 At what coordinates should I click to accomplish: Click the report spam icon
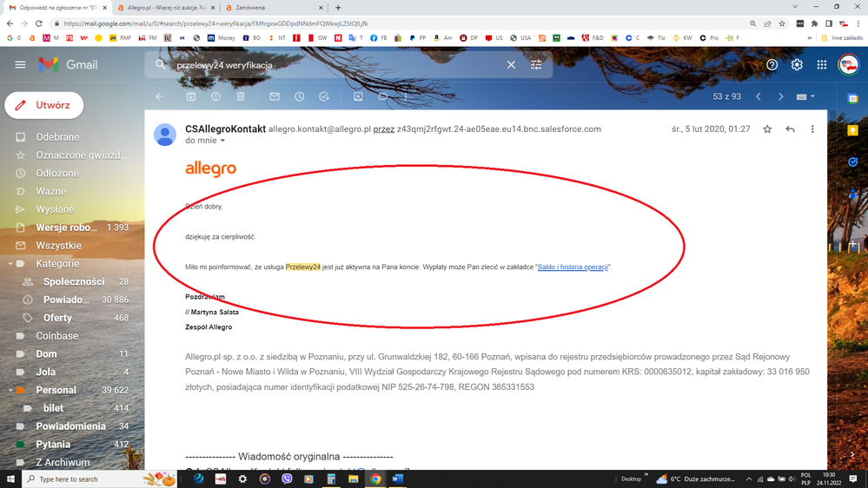coord(215,96)
